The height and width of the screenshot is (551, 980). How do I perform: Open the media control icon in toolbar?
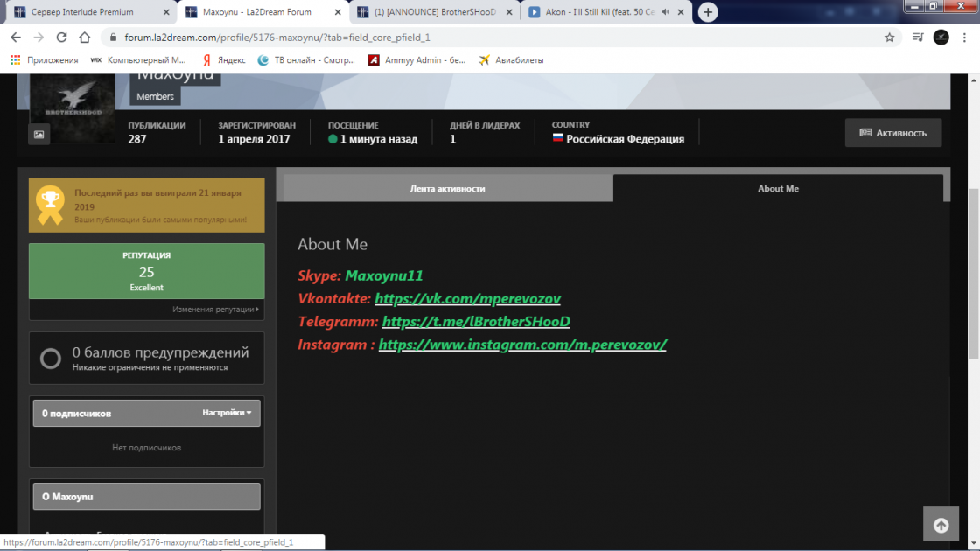[918, 38]
